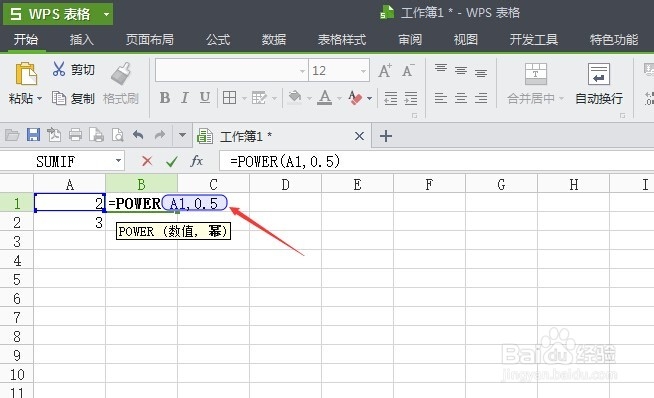Click the draw border table icon
The height and width of the screenshot is (398, 654).
pos(259,98)
